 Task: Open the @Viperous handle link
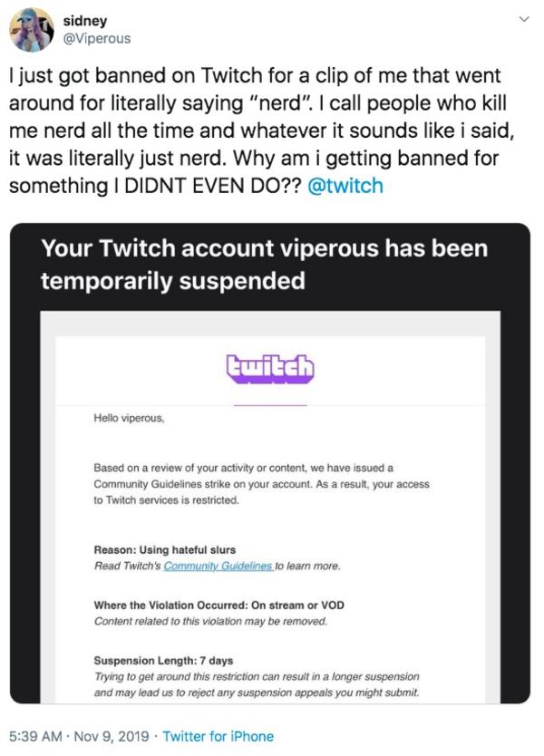point(97,39)
